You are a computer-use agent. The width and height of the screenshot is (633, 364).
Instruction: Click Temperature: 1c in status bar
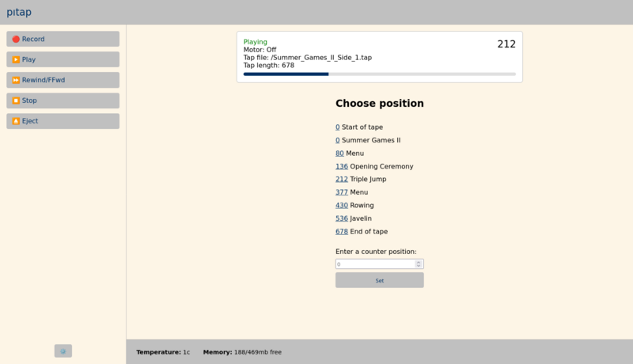click(x=163, y=352)
